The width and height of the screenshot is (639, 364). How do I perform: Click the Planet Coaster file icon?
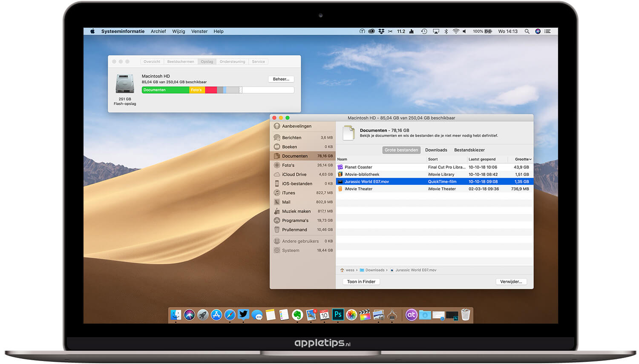point(340,167)
